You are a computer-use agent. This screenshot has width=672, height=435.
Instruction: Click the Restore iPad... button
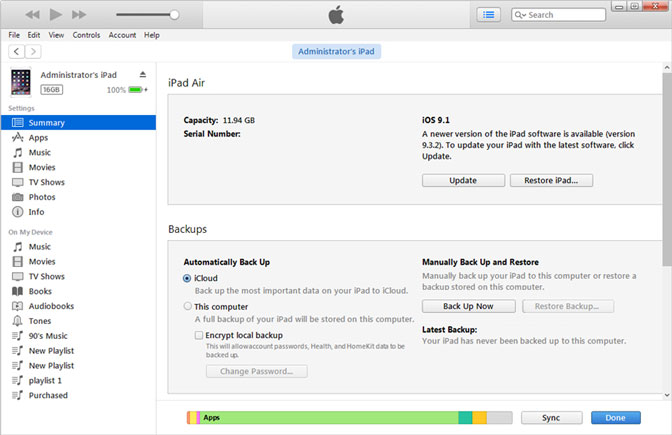point(551,180)
